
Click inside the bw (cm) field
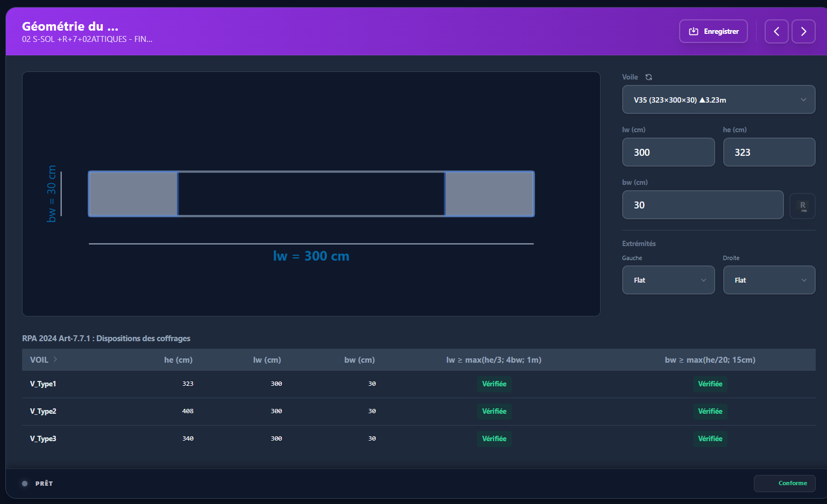702,205
